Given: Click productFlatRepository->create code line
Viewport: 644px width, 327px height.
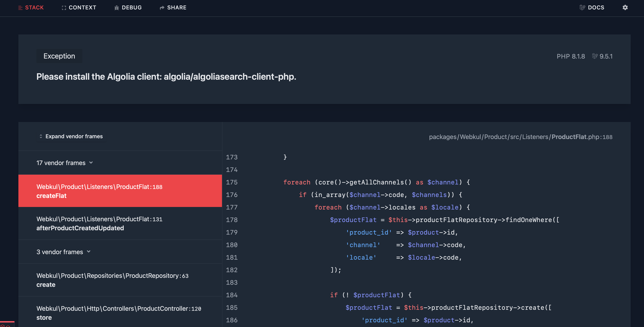Looking at the screenshot, I should pos(448,307).
